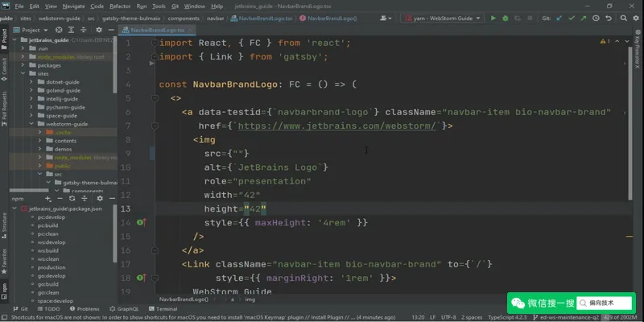The image size is (644, 322).
Task: Toggle the Key Promoter X right sidebar tab
Action: click(638, 48)
